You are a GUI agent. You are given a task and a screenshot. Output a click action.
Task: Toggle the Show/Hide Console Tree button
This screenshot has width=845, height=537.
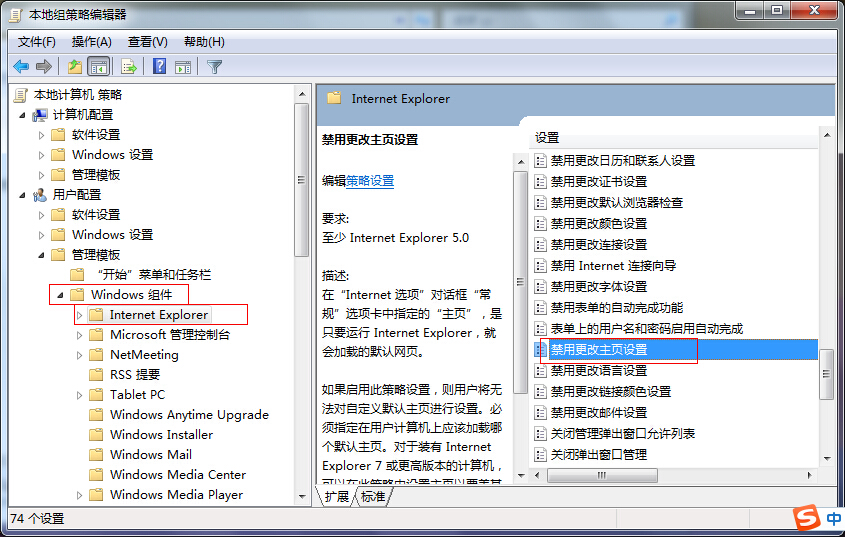point(98,67)
